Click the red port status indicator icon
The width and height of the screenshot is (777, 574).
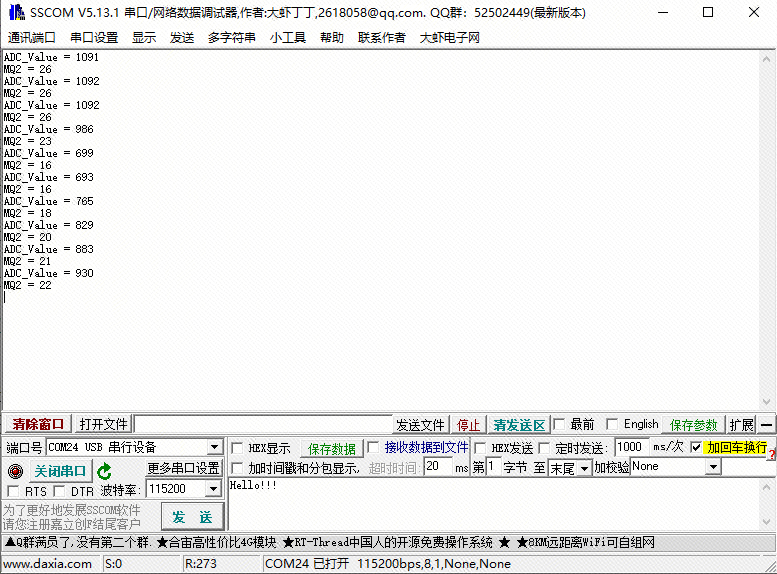coord(14,471)
